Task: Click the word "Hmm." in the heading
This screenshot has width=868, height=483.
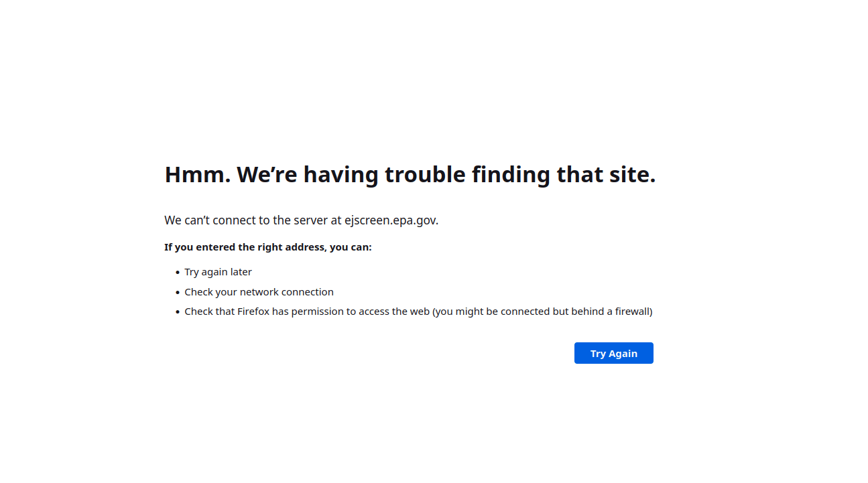Action: 198,175
